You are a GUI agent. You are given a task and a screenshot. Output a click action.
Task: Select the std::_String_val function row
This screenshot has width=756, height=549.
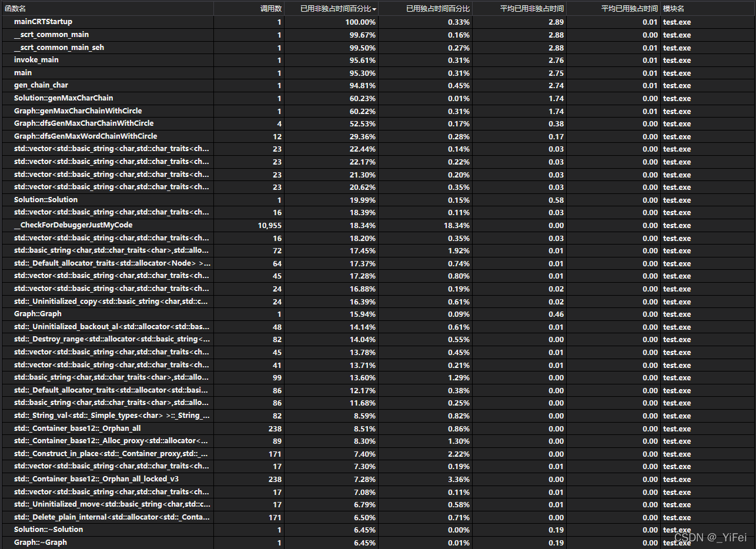[x=378, y=416]
